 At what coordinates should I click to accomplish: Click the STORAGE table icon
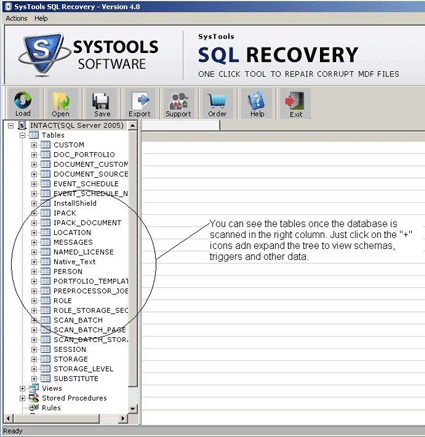(x=45, y=359)
